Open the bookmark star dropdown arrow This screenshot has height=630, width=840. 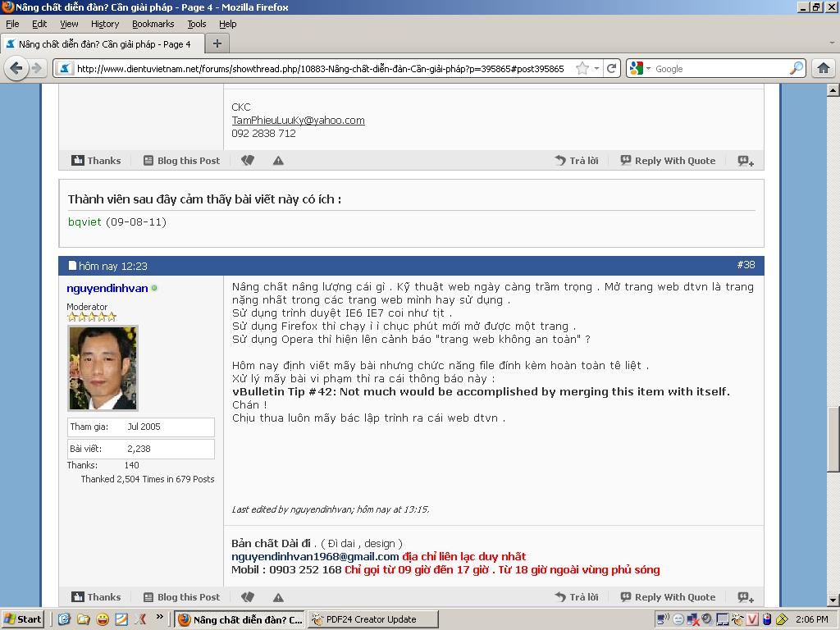tap(596, 69)
